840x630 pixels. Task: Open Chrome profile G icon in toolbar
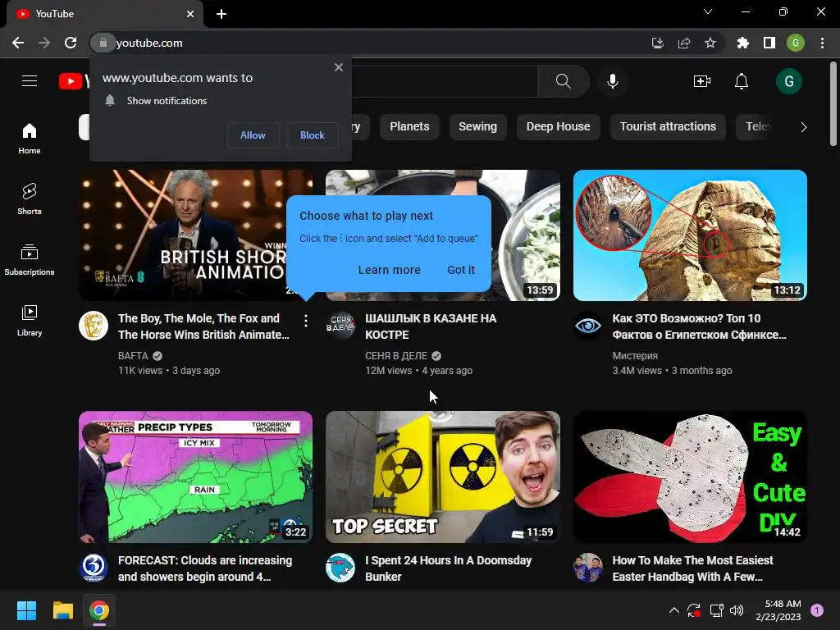click(796, 43)
